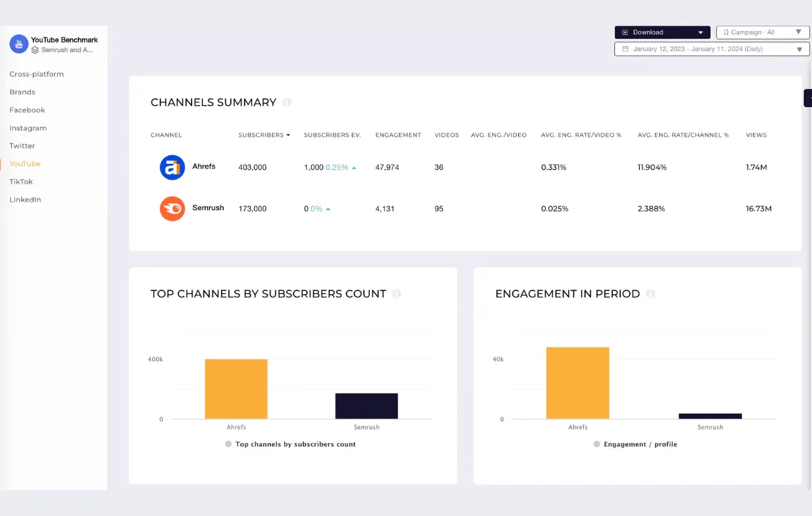
Task: Click the YouTube Benchmark title text
Action: [64, 40]
